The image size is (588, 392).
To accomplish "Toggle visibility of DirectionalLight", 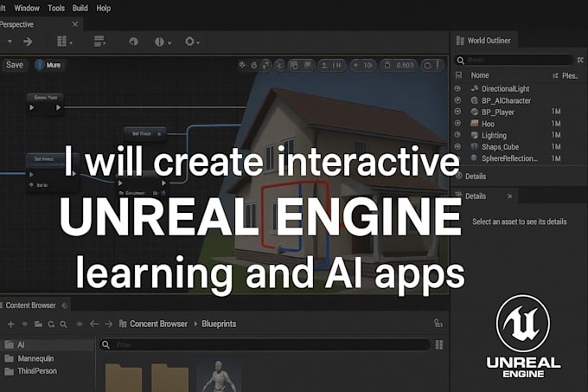I will click(x=457, y=89).
